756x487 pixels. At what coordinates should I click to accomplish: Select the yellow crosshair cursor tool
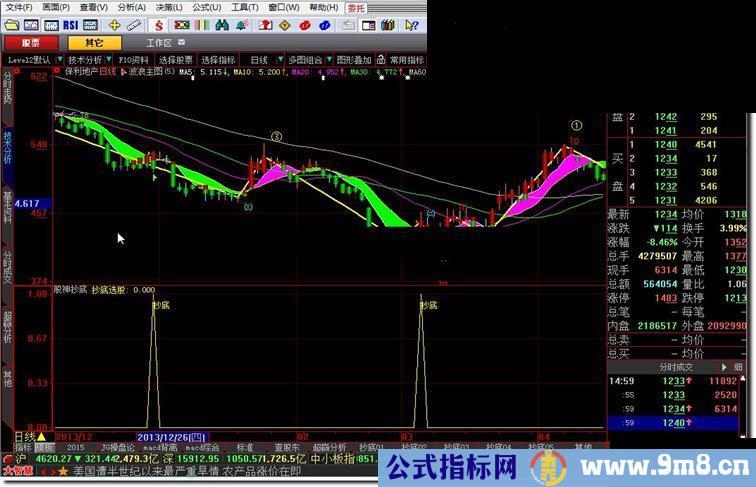pos(115,24)
